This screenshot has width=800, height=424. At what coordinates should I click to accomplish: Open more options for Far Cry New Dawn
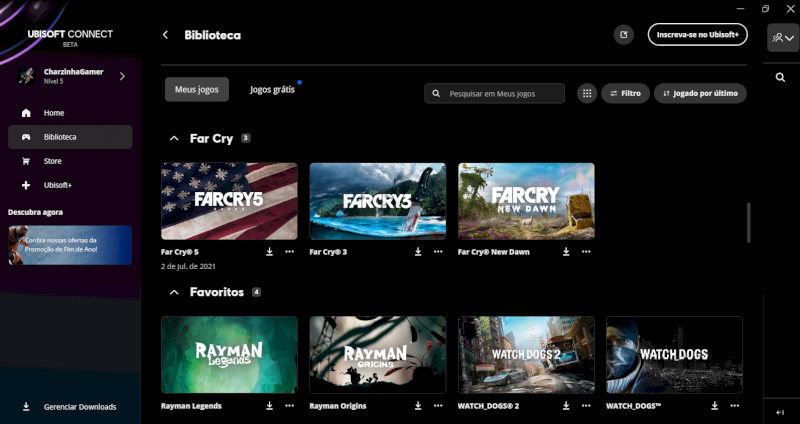click(586, 252)
